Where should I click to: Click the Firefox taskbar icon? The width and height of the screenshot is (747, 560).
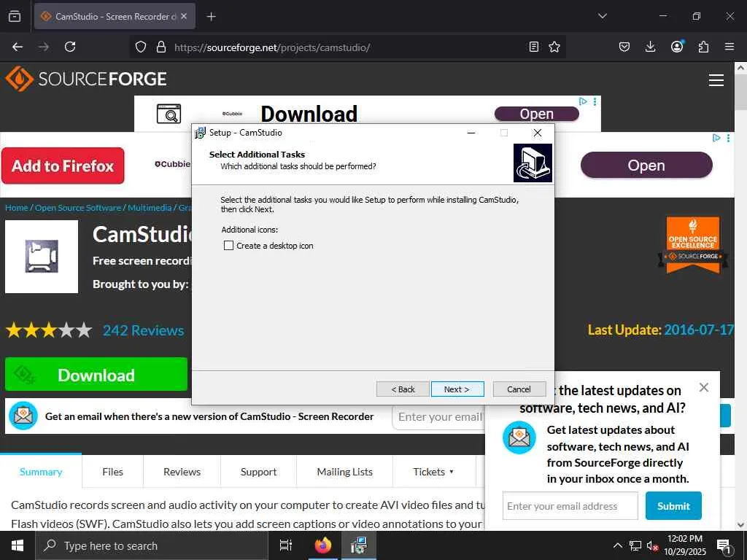point(323,545)
